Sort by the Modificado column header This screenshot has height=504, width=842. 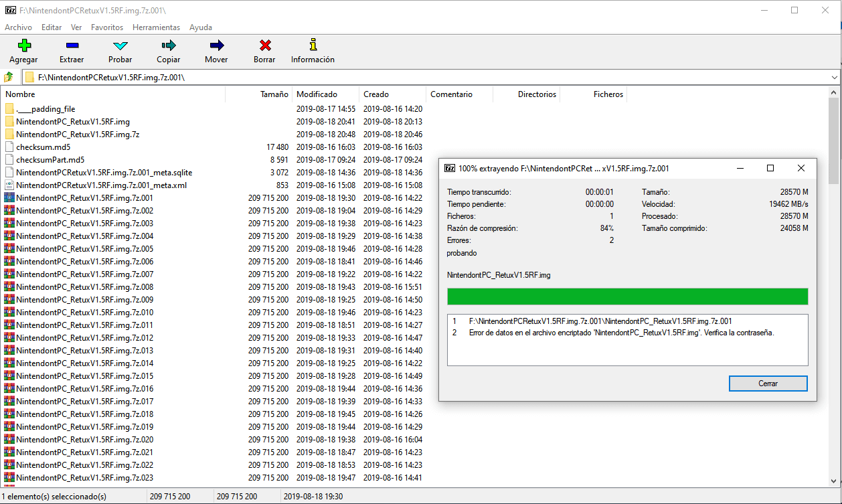pyautogui.click(x=325, y=94)
